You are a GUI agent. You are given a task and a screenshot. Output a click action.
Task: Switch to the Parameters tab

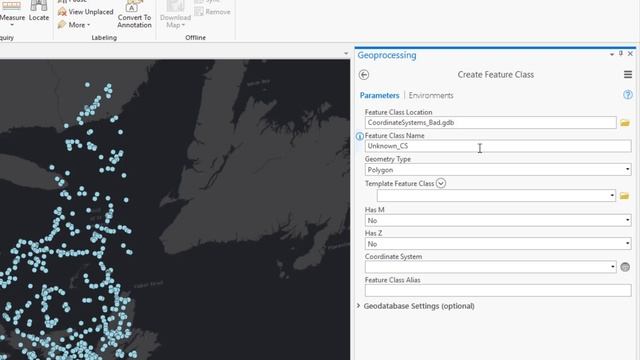click(379, 96)
